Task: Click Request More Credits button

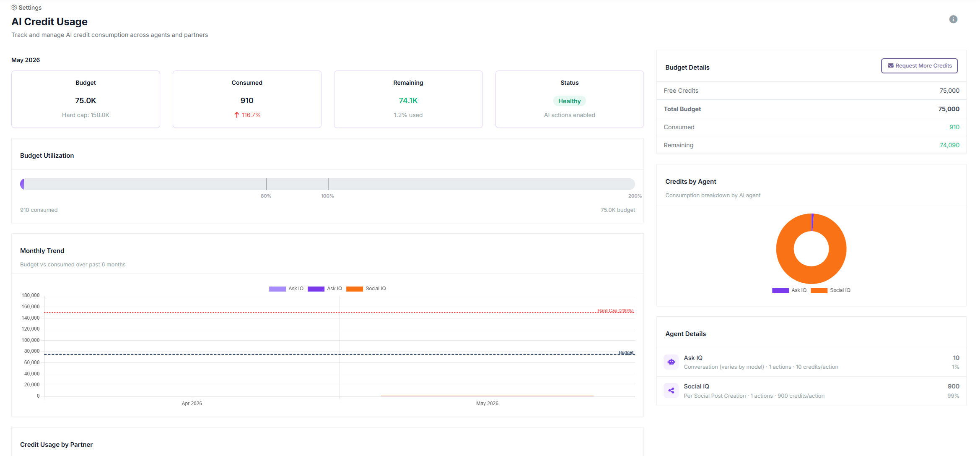Action: (919, 66)
